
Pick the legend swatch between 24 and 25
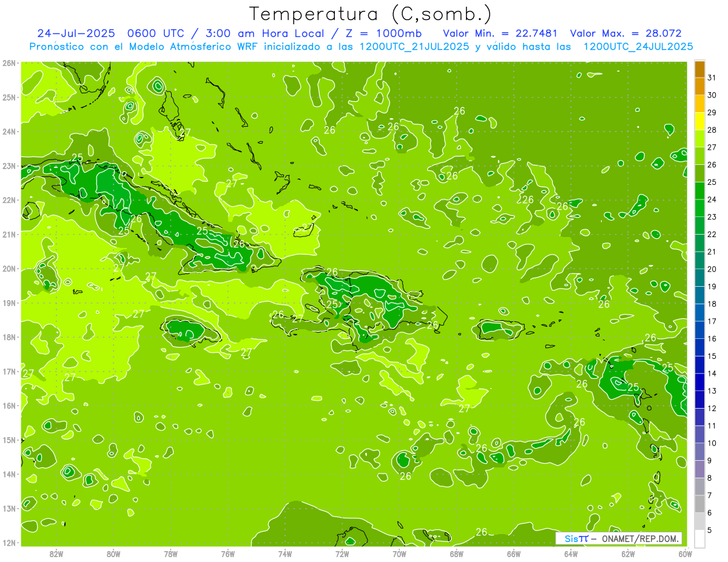pos(699,191)
